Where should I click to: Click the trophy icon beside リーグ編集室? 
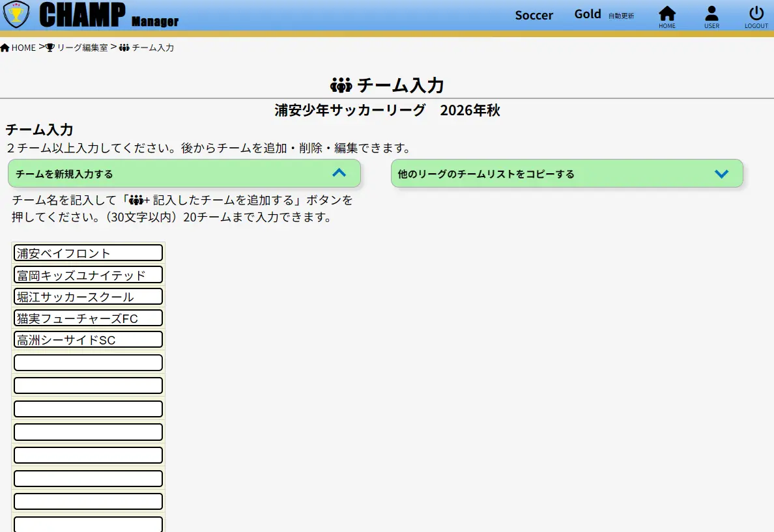tap(50, 48)
